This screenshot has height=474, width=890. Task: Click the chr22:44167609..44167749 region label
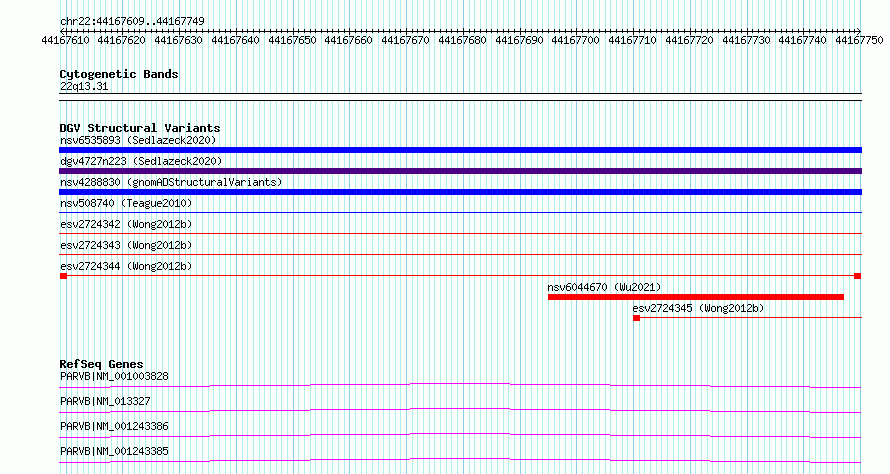(x=132, y=21)
